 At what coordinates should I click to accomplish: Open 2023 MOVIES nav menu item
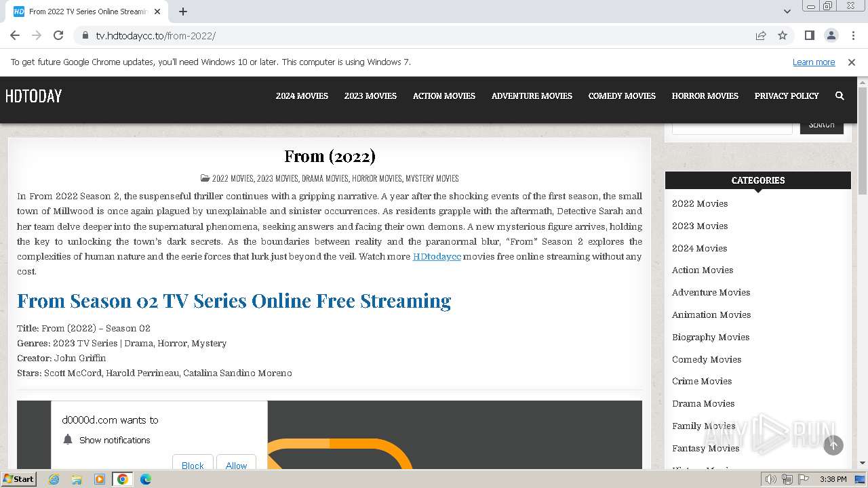tap(370, 96)
